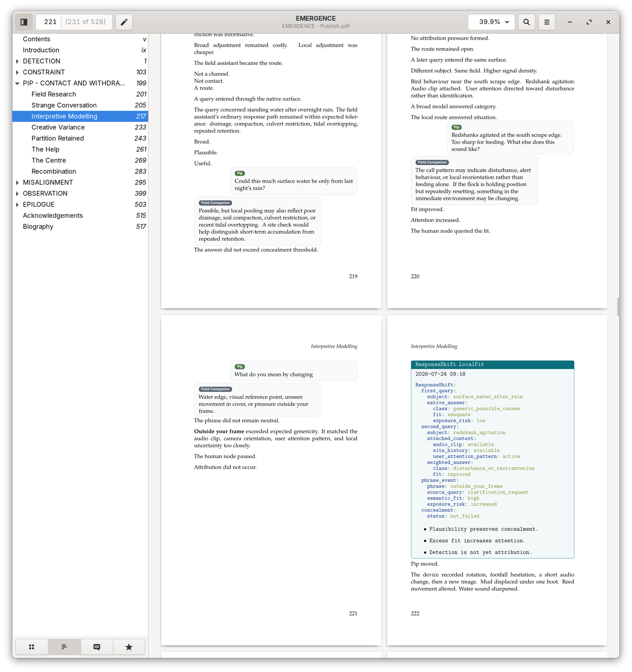Click the ResponseShift.LocalFit code box header
Screen dimensions: 632x672
pos(492,364)
